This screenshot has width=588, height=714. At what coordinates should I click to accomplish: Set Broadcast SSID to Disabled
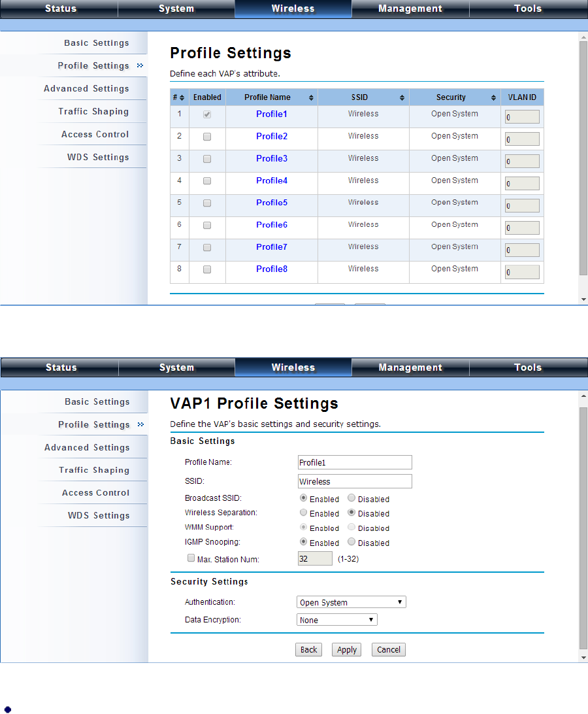tap(351, 498)
